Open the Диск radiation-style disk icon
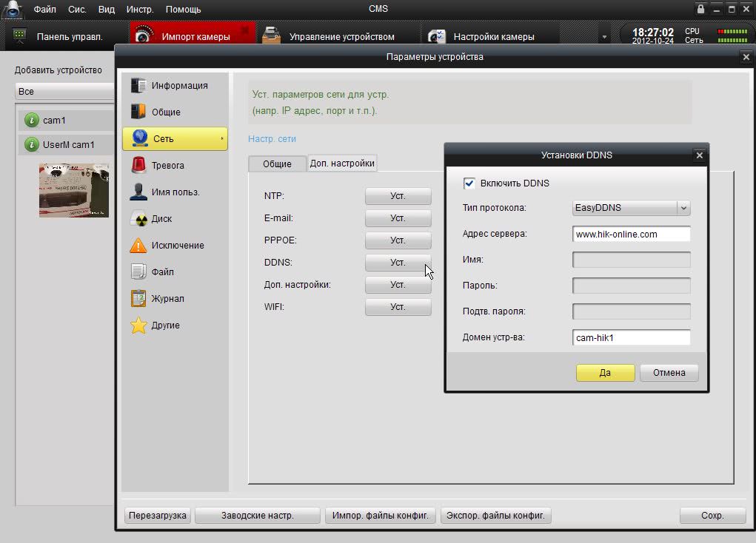 138,219
